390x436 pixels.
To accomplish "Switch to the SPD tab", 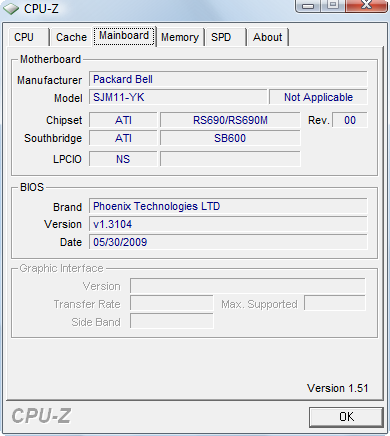I will coord(226,37).
